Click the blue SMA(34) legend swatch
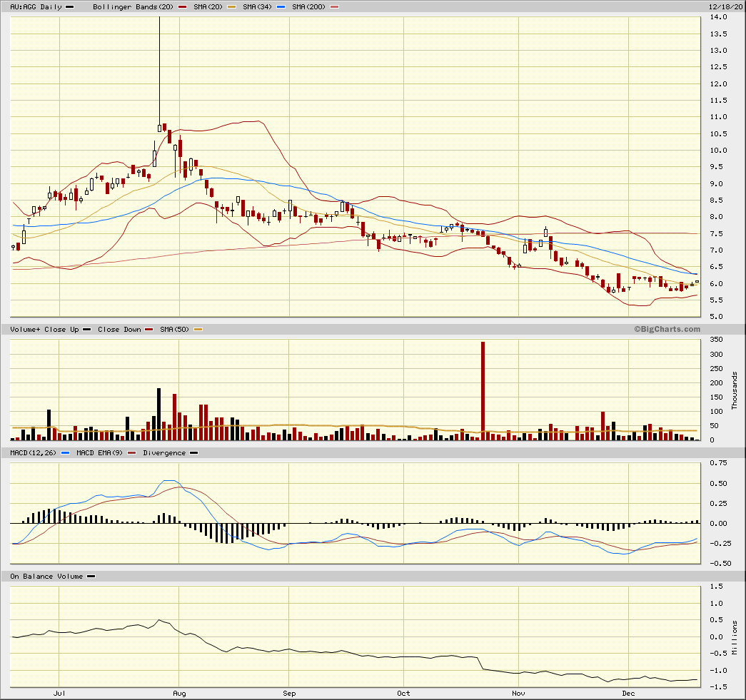Viewport: 746px width, 700px height. [281, 7]
